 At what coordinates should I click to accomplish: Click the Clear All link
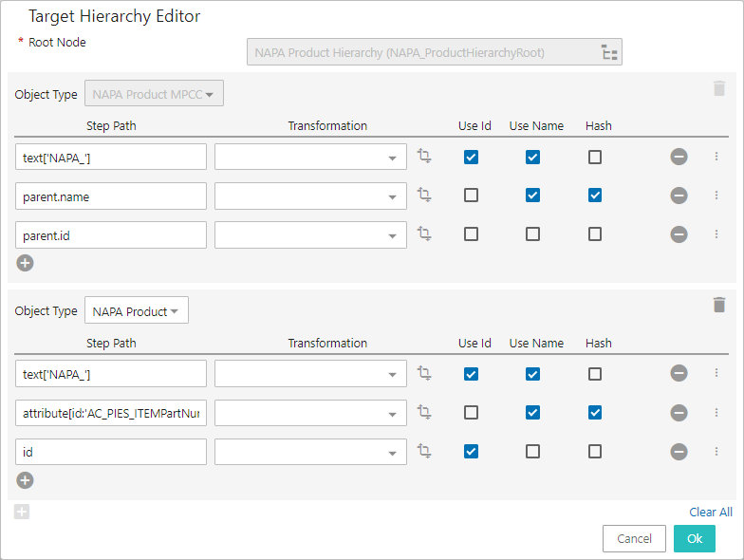[x=710, y=513]
